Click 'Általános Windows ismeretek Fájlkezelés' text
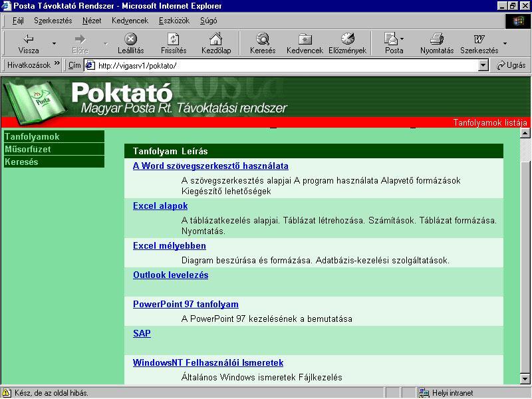Image resolution: width=532 pixels, height=399 pixels. (261, 377)
